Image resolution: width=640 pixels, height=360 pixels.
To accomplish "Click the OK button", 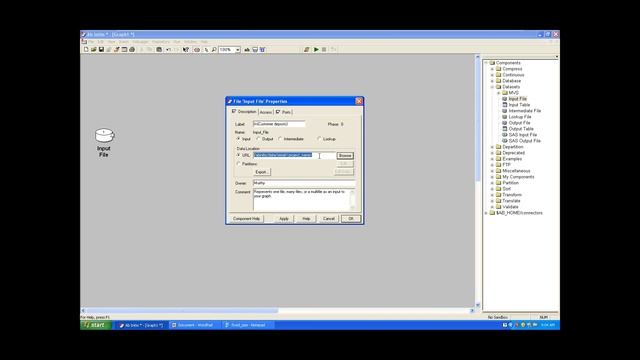I will (x=351, y=219).
